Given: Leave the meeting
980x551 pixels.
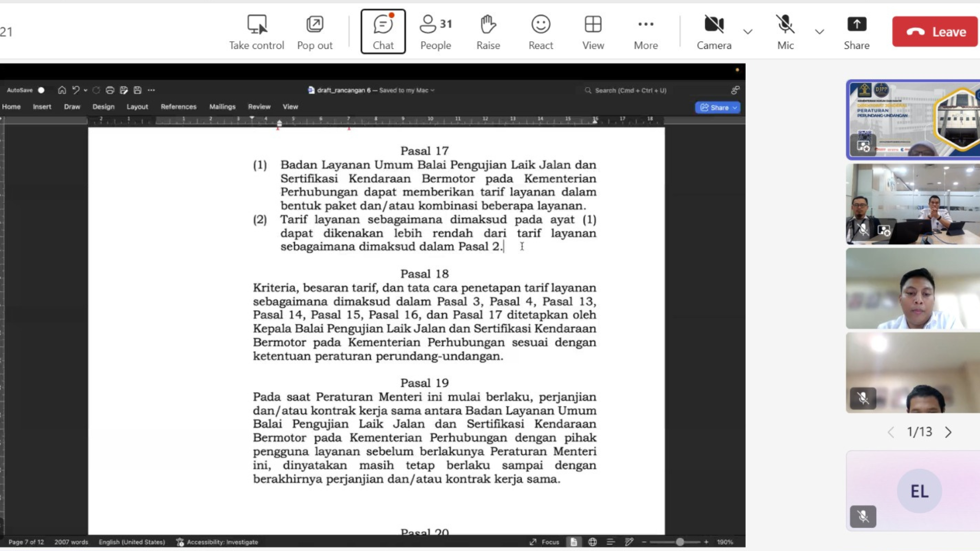Looking at the screenshot, I should (x=935, y=32).
